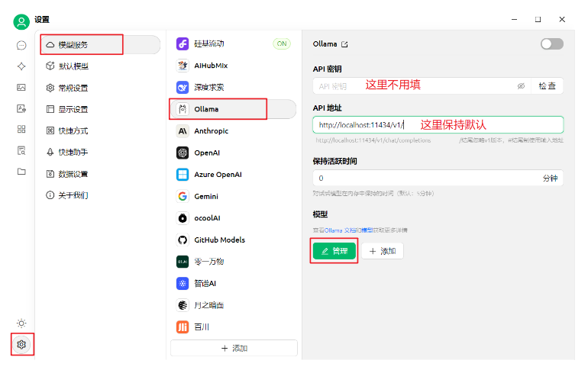The image size is (588, 370).
Task: Enable the Ollama provider switch
Action: click(x=551, y=44)
